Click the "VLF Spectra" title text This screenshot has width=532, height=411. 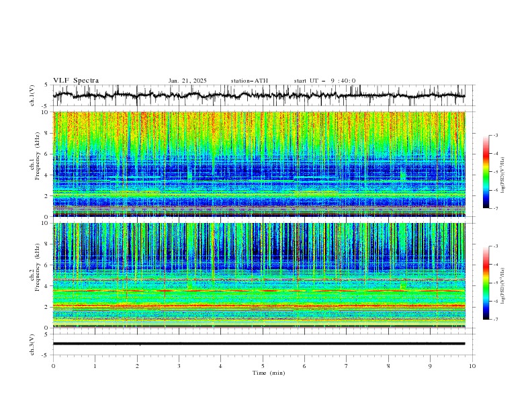[x=76, y=81]
